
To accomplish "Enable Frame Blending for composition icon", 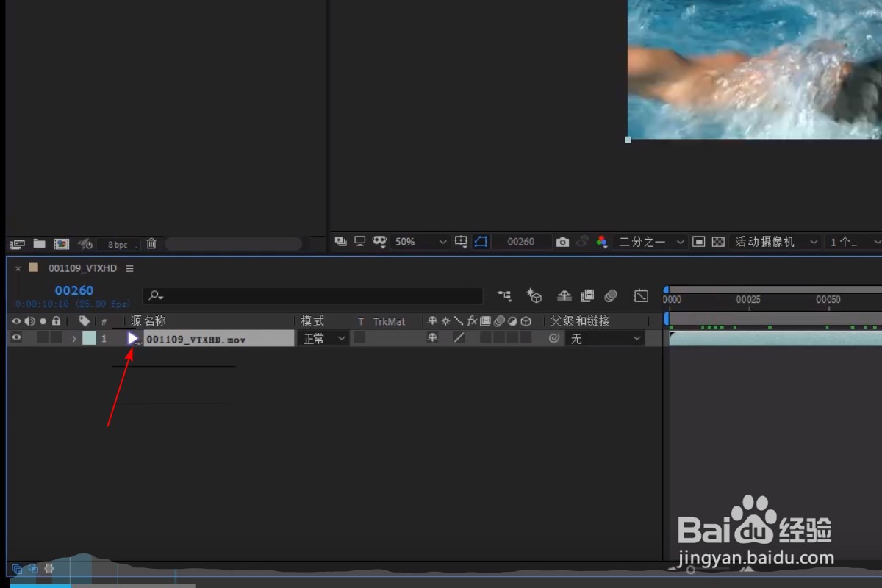I will point(587,295).
